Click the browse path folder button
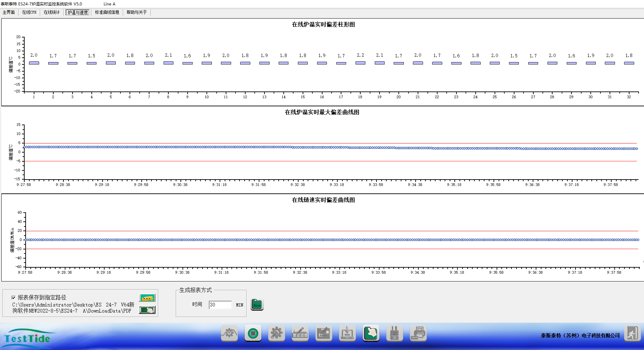Viewport: 644px width, 350px height. (147, 298)
